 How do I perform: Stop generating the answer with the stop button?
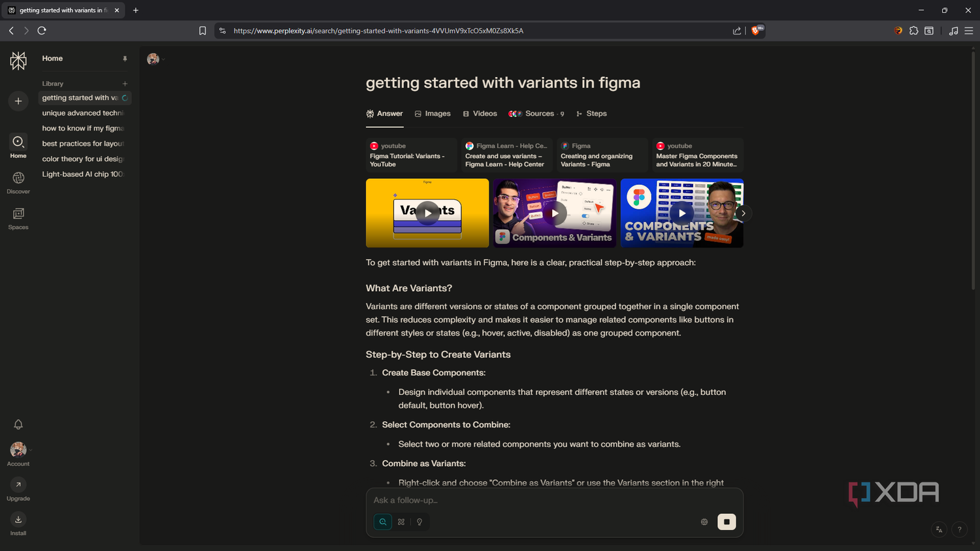727,522
